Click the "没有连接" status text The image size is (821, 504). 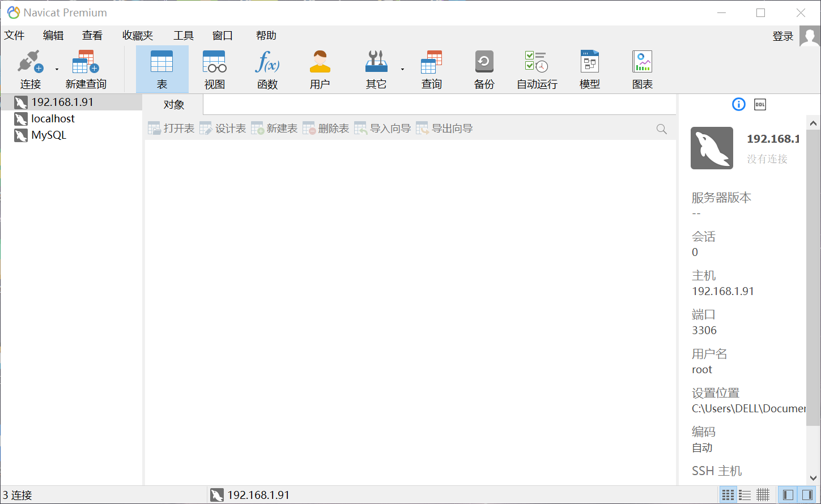point(767,159)
